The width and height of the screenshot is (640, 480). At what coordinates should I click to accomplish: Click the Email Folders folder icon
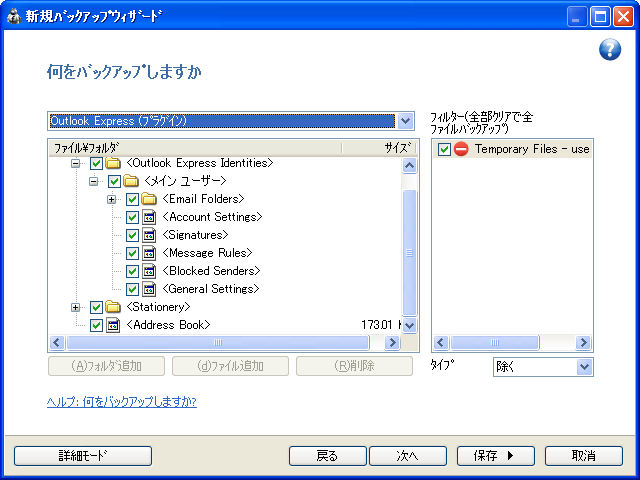click(149, 199)
